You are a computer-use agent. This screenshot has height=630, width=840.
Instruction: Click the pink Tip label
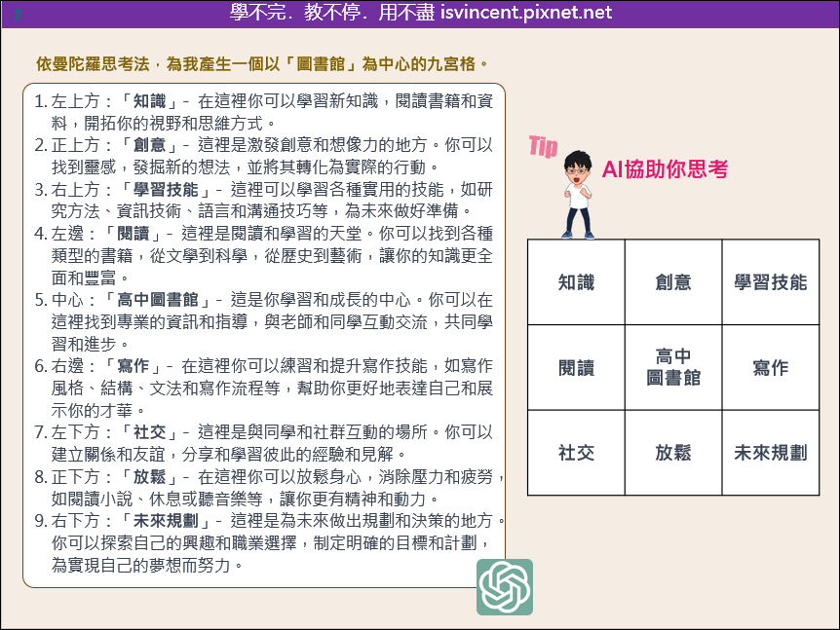pyautogui.click(x=543, y=146)
